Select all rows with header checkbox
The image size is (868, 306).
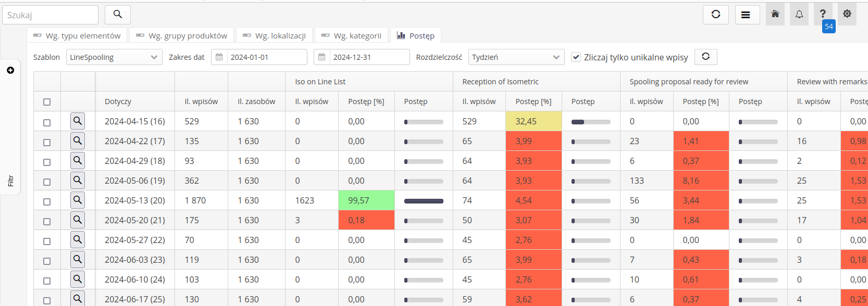(x=47, y=102)
